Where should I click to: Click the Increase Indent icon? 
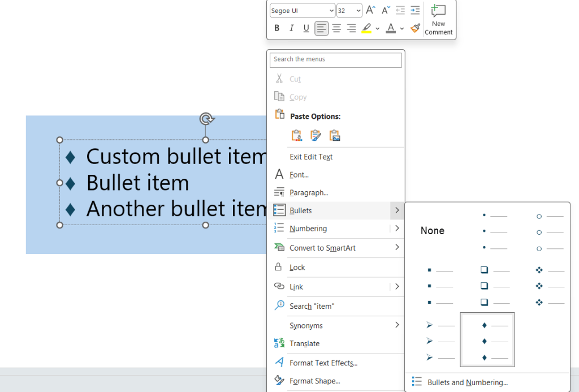tap(415, 10)
